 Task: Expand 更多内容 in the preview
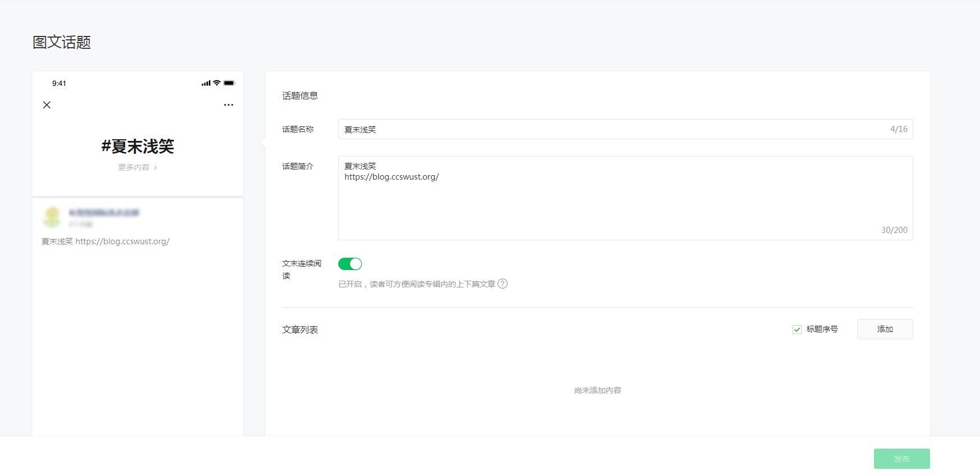point(137,167)
